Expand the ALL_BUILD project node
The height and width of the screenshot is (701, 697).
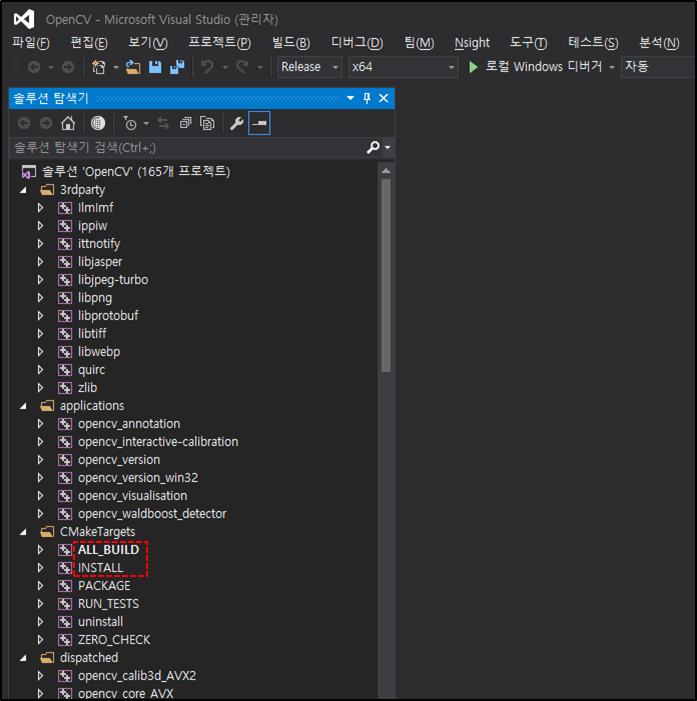point(40,550)
